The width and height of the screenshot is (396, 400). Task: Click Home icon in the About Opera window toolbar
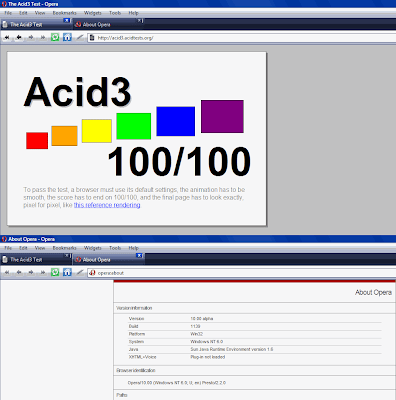click(x=67, y=272)
